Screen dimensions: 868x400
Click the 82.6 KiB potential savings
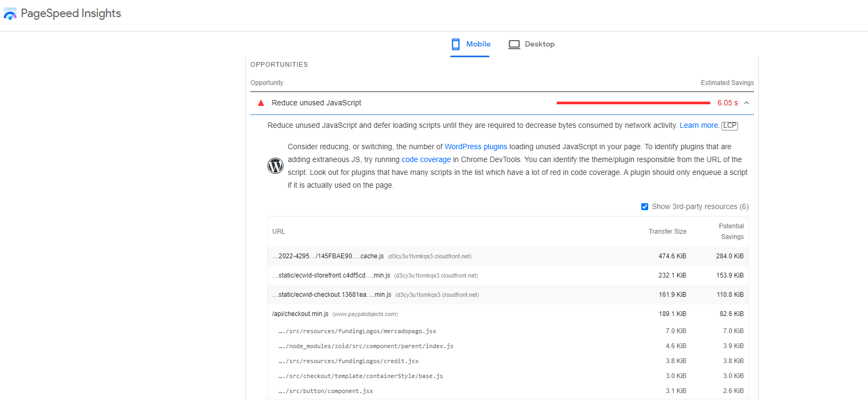tap(732, 314)
